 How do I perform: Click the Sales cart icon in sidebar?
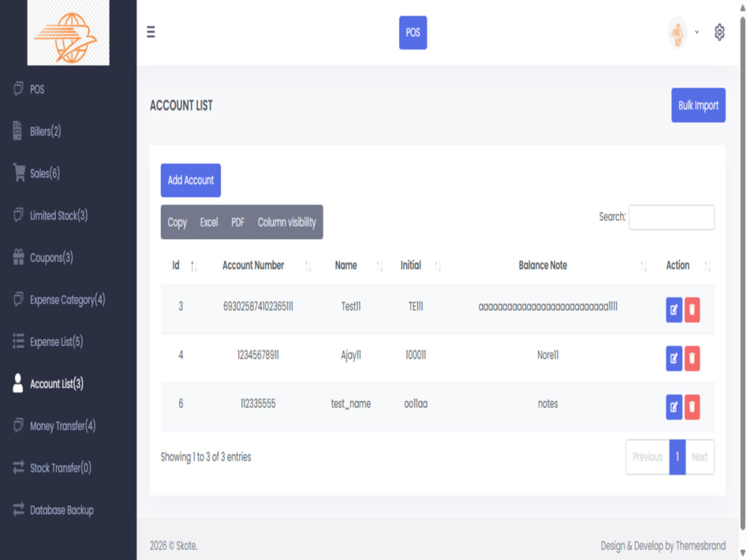19,172
